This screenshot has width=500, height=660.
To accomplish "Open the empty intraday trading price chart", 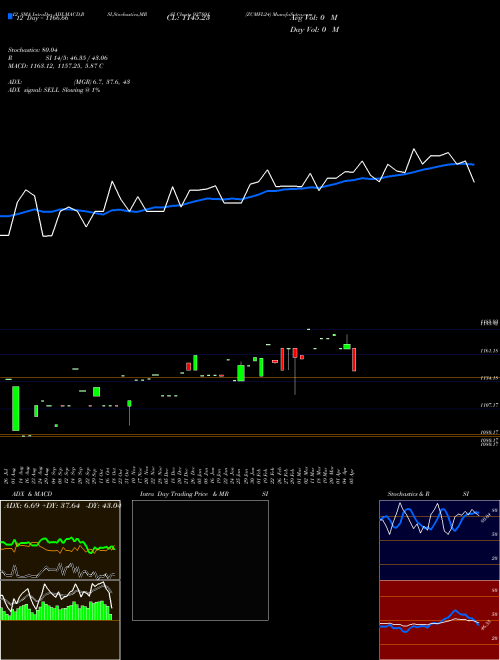I will [200, 560].
